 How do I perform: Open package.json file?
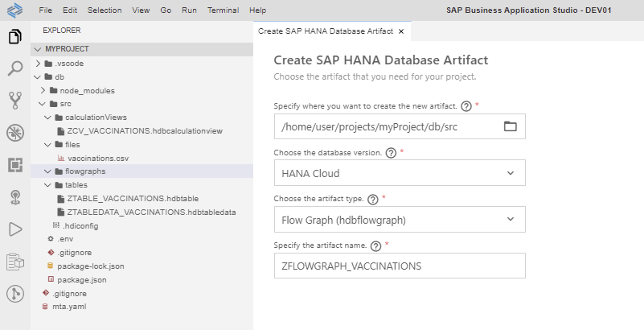click(82, 280)
